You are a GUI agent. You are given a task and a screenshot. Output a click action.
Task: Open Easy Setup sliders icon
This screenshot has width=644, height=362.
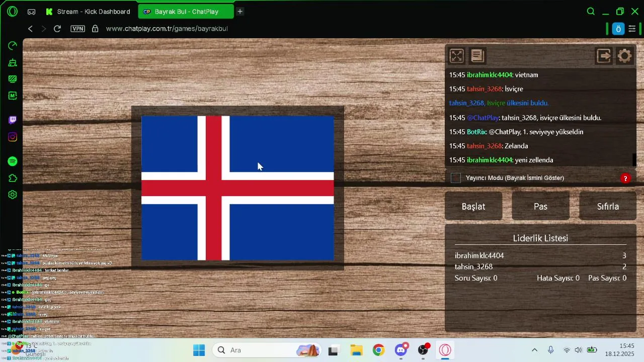[632, 29]
